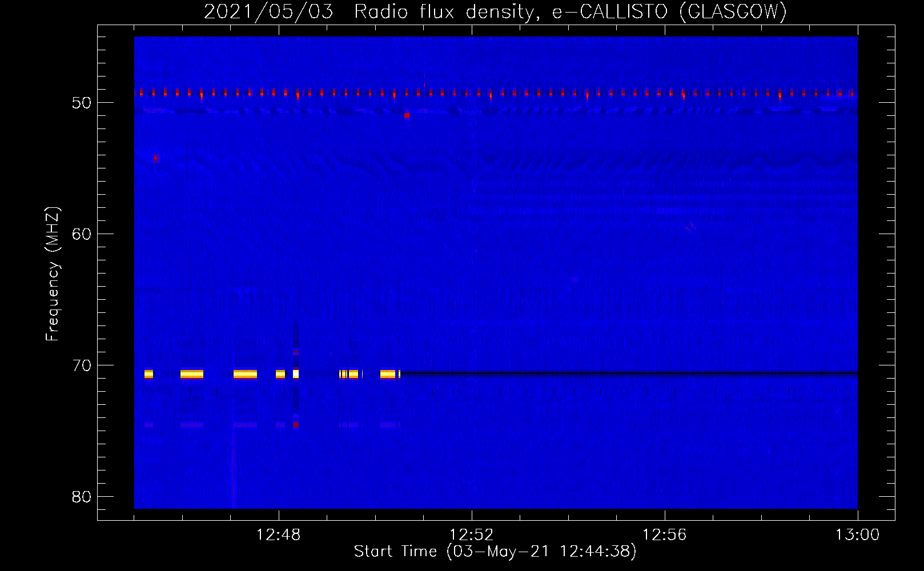This screenshot has width=924, height=571.
Task: Click the dark horizontal line at 71 MHz after 12:52
Action: coord(629,373)
